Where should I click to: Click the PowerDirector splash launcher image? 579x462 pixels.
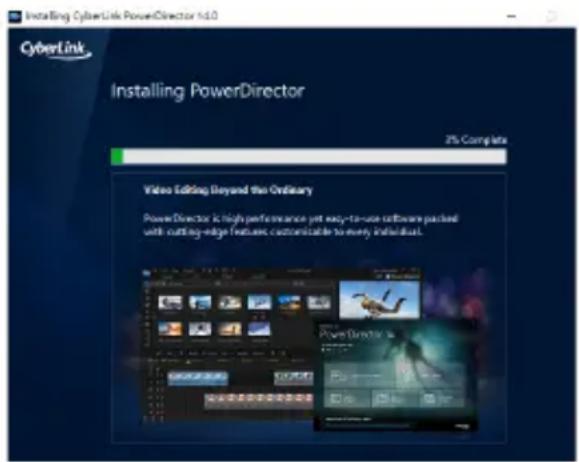tap(395, 375)
